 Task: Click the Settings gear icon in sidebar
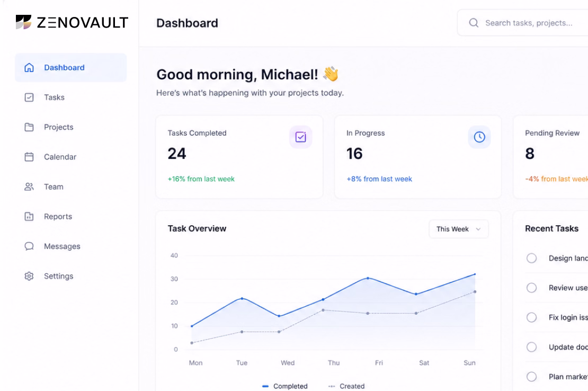tap(29, 276)
